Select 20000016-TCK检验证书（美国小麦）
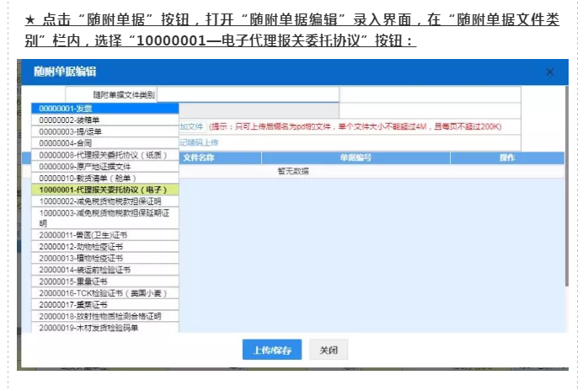Screen dimensions: 588x391 point(104,293)
